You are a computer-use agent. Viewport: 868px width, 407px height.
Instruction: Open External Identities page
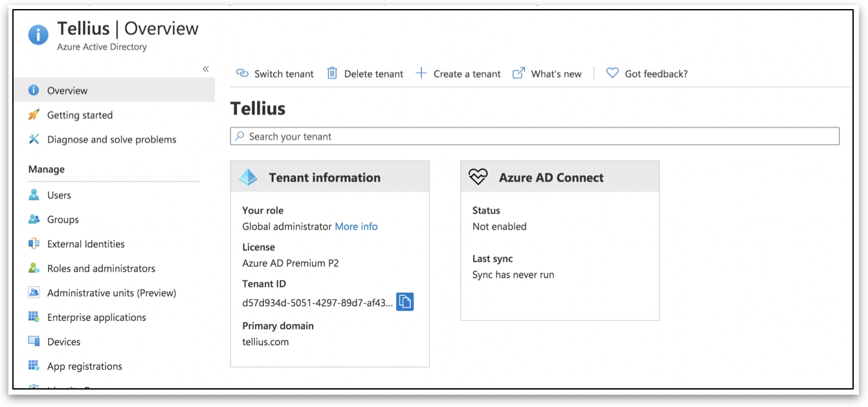point(85,244)
